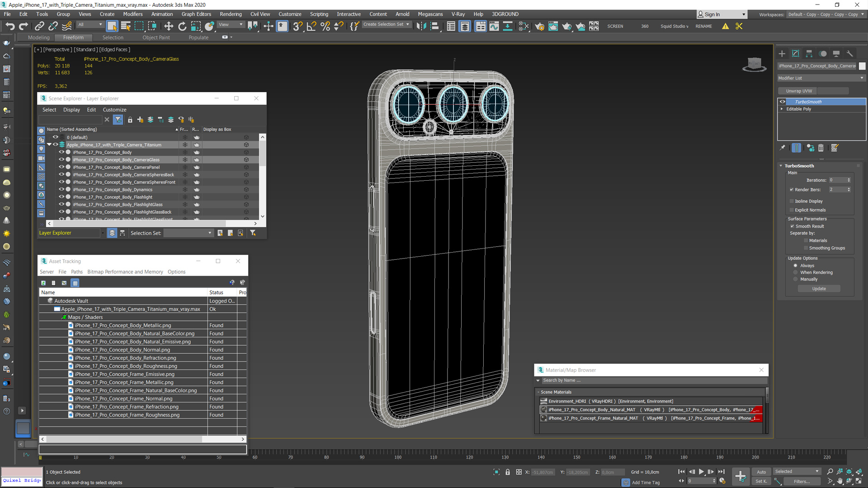Open Create Selection Set dropdown

[x=387, y=24]
